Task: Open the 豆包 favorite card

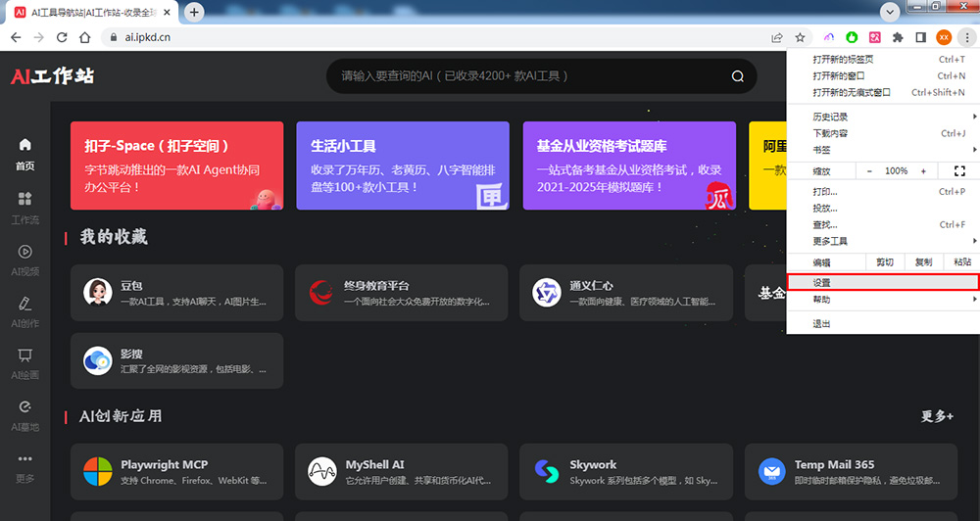Action: tap(176, 293)
